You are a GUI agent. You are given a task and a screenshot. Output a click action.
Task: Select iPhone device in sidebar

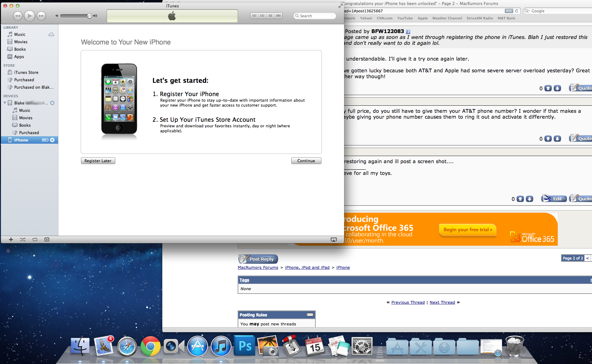click(29, 140)
